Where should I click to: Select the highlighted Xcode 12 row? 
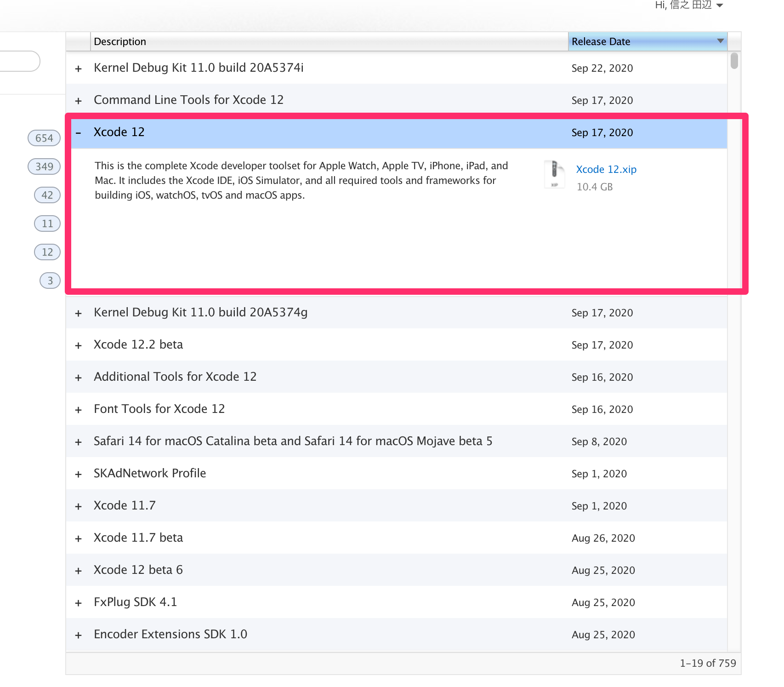[x=322, y=133]
